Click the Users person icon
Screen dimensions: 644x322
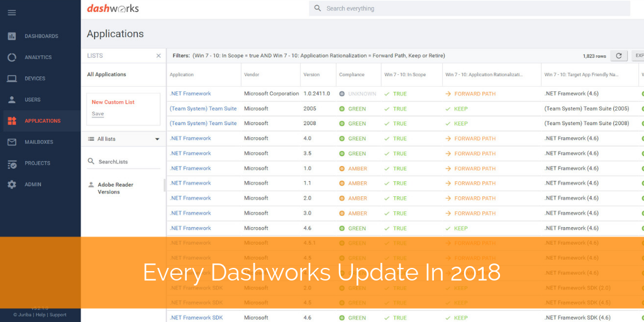click(x=12, y=99)
